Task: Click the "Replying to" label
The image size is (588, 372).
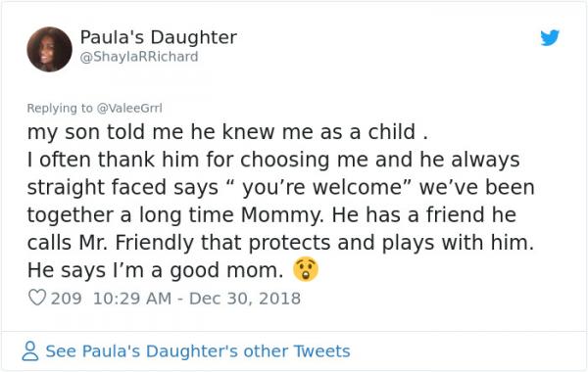Action: (60, 108)
